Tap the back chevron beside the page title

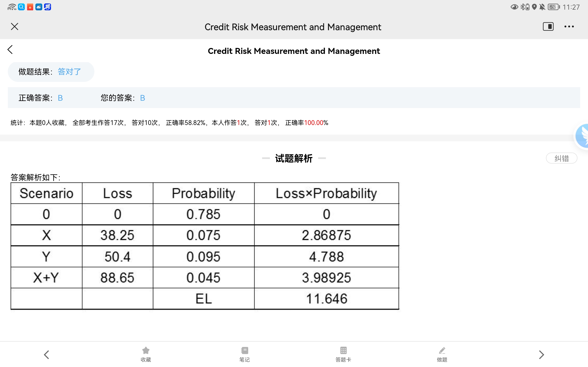(10, 50)
